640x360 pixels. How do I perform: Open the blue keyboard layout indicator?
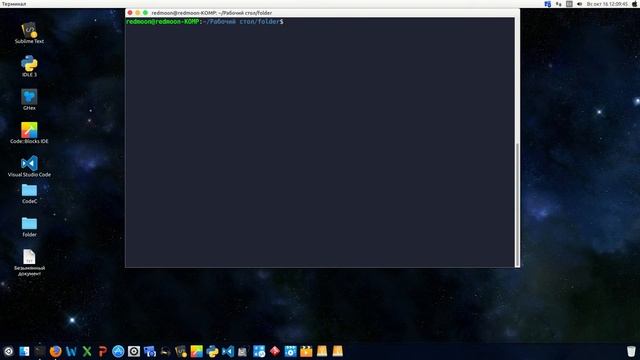548,4
